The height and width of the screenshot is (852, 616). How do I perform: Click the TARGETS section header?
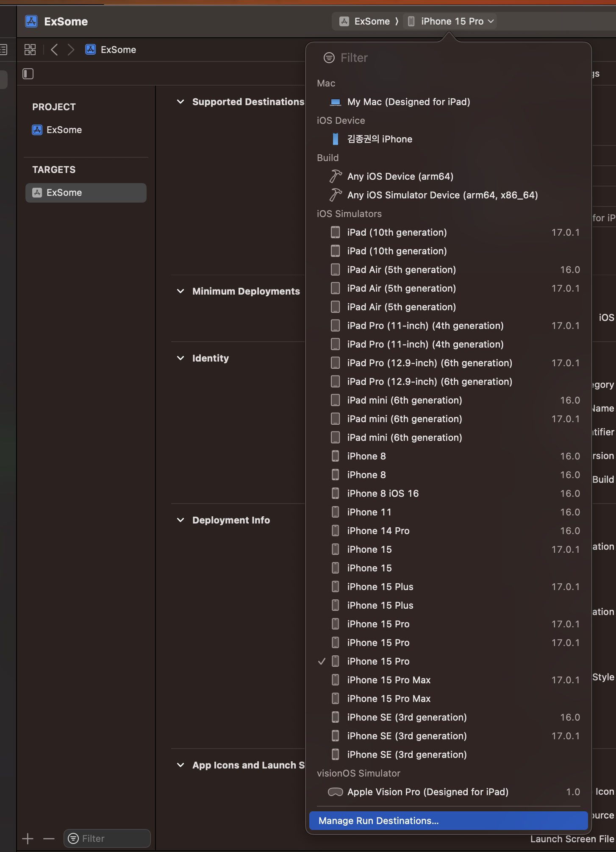coord(54,170)
